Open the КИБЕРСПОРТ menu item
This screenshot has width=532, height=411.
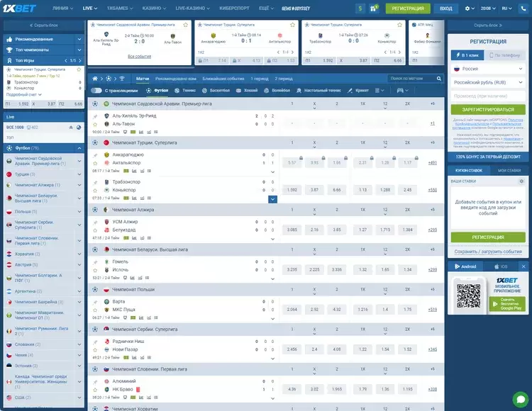point(234,8)
